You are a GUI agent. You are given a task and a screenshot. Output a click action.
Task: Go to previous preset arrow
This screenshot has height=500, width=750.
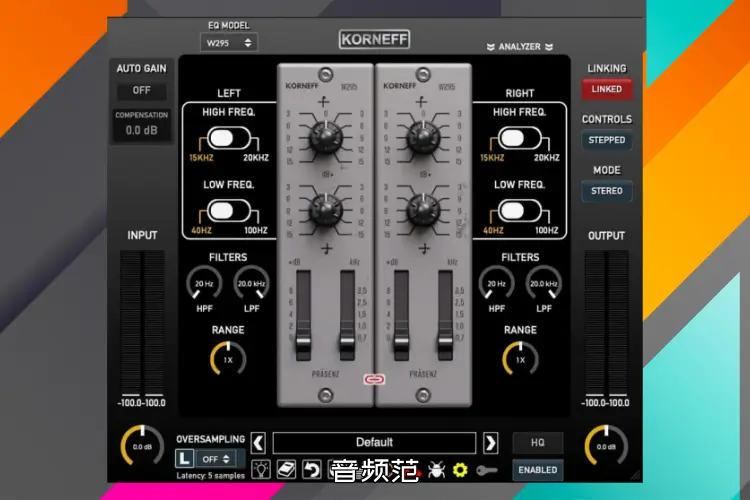(x=258, y=443)
